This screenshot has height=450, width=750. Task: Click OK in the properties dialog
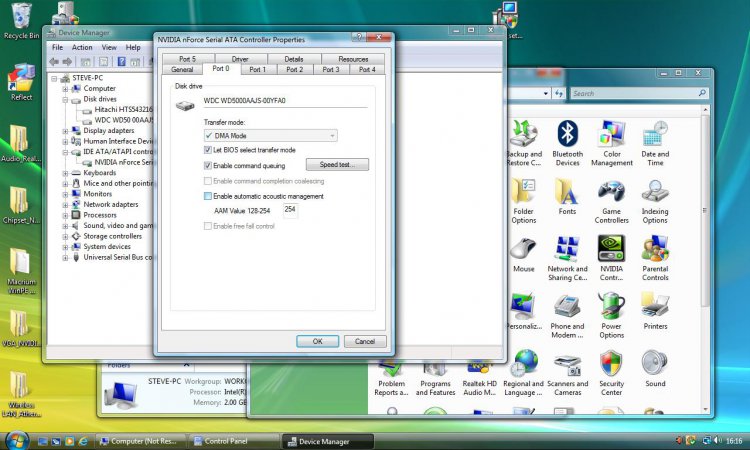318,341
